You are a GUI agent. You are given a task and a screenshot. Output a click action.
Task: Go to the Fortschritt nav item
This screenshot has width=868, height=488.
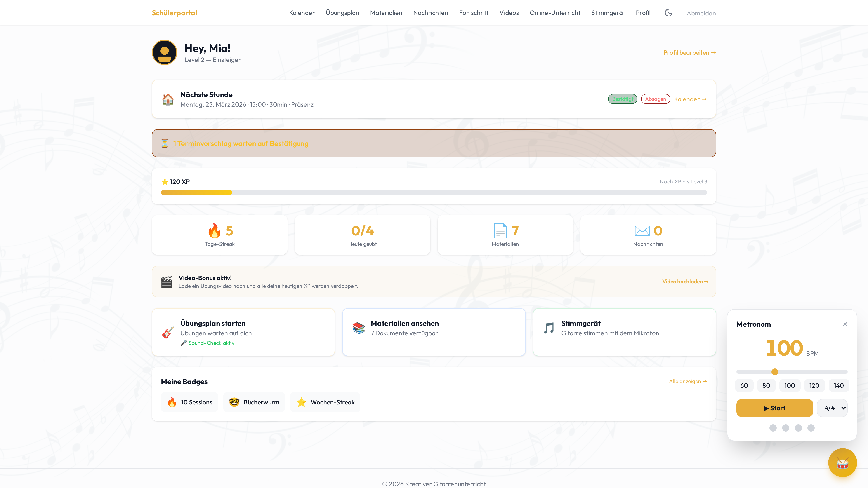pos(473,13)
